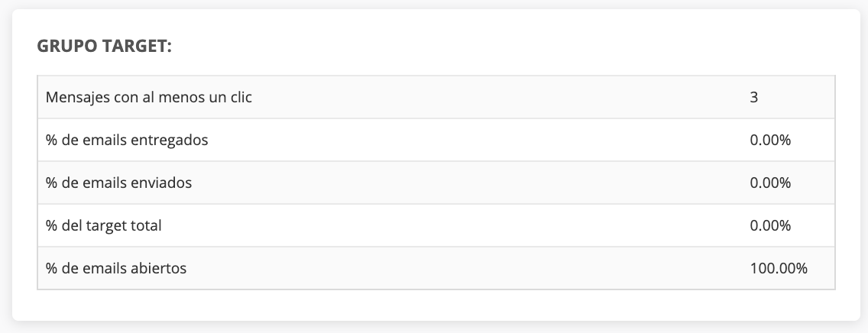Select the '% de emails abiertos' label
This screenshot has width=868, height=333.
(x=116, y=269)
